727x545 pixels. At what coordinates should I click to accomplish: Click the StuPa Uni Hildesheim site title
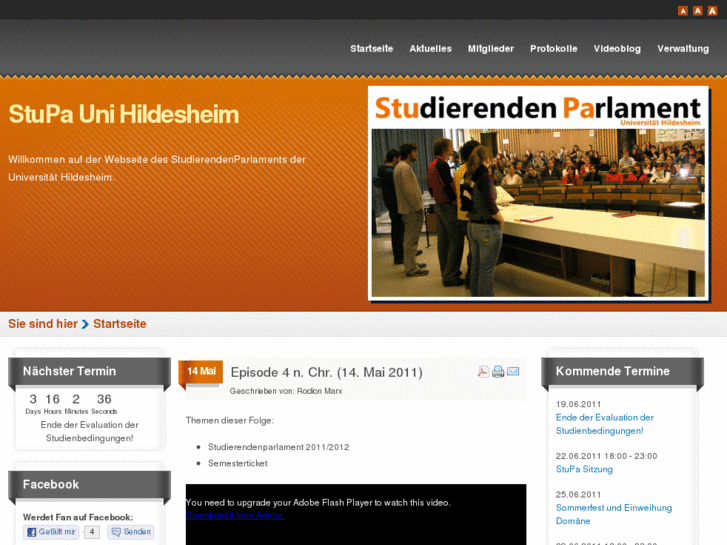tap(123, 114)
